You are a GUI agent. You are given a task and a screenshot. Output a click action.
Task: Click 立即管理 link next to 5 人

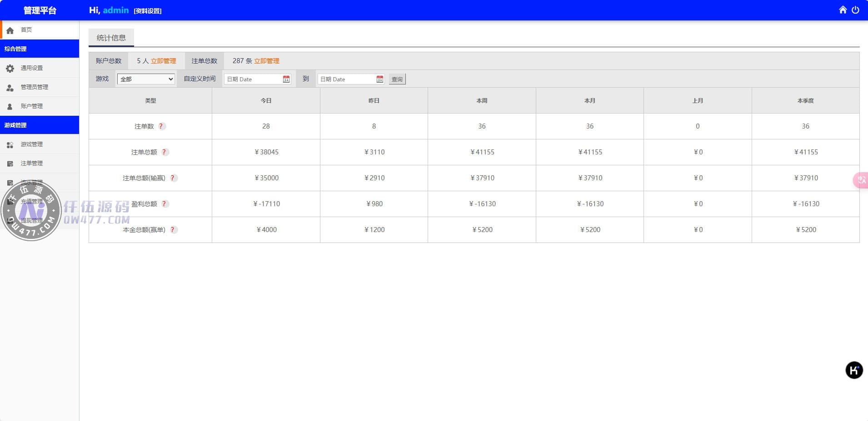click(164, 61)
